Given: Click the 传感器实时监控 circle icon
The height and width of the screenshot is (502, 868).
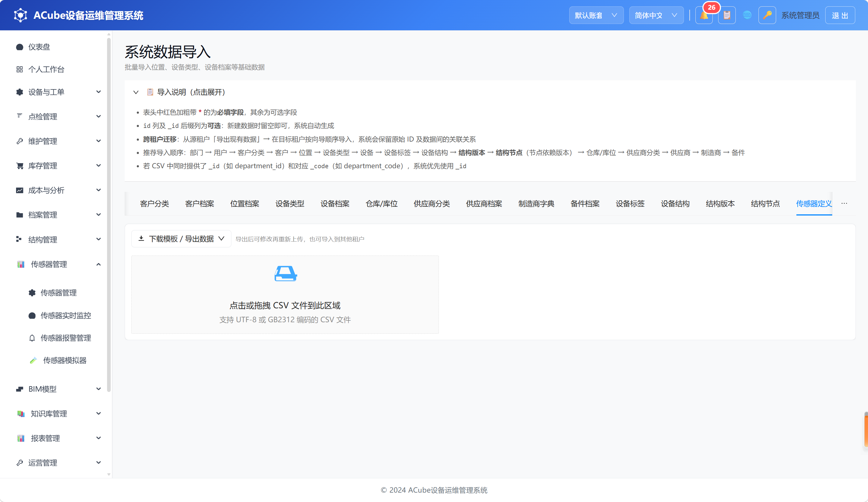Looking at the screenshot, I should (32, 315).
